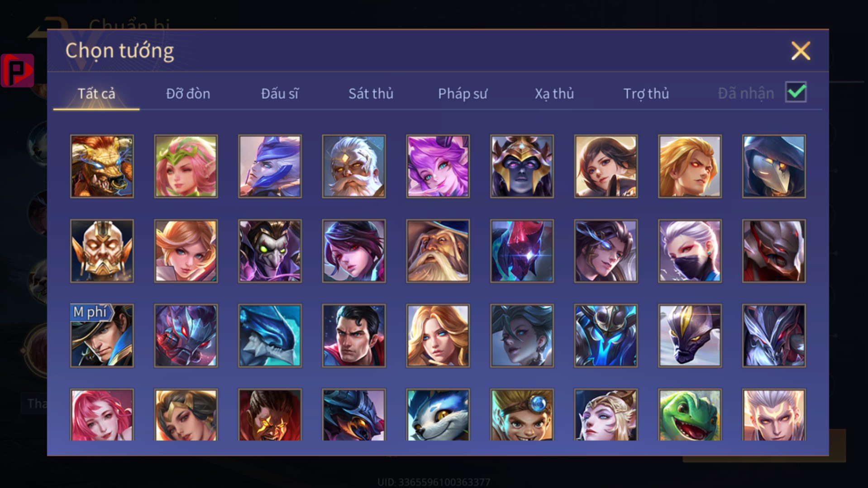
Task: Show the 'Pháp sư' hero category
Action: (x=463, y=94)
